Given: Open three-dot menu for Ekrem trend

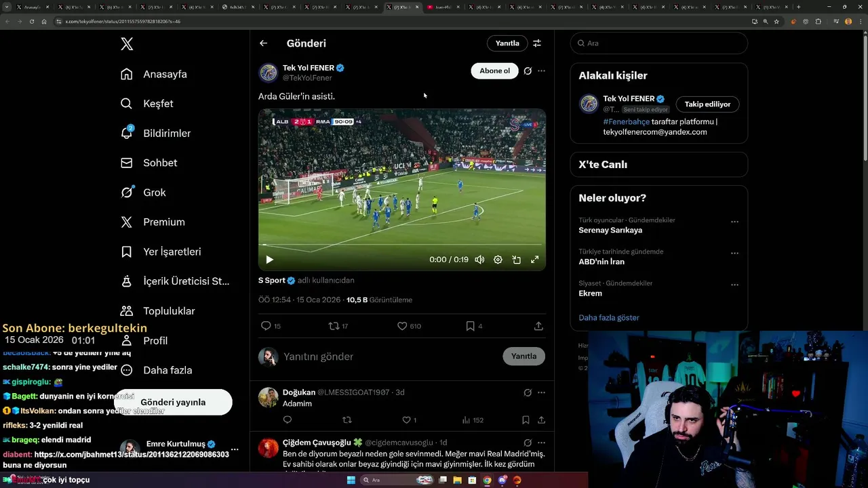Looking at the screenshot, I should (x=734, y=285).
